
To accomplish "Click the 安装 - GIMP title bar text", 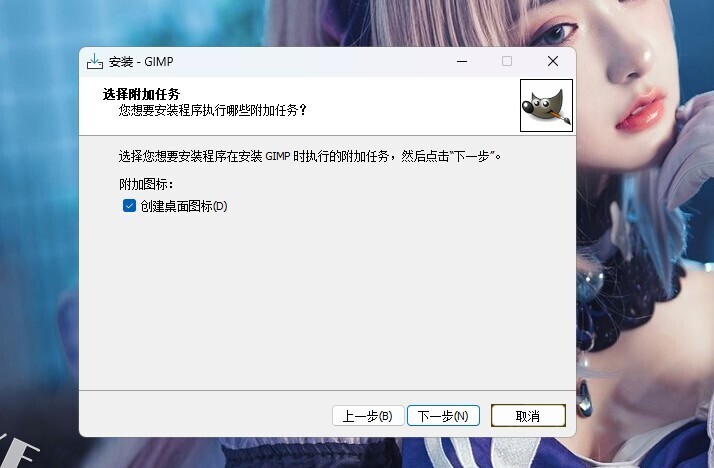I will [x=141, y=61].
